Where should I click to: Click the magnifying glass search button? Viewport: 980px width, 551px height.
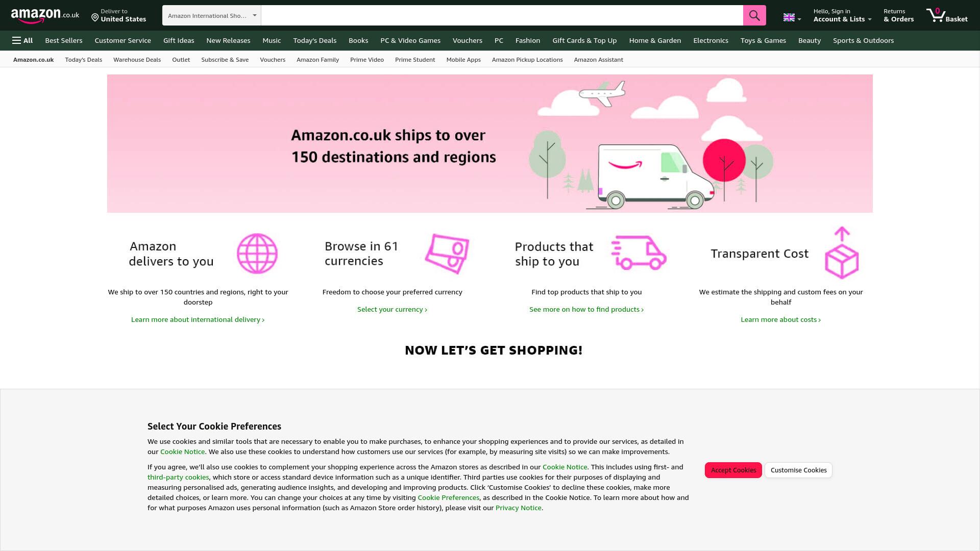pos(754,15)
